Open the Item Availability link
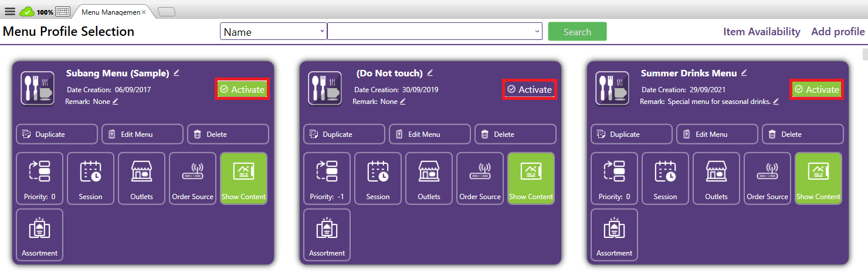Image resolution: width=868 pixels, height=279 pixels. point(761,32)
